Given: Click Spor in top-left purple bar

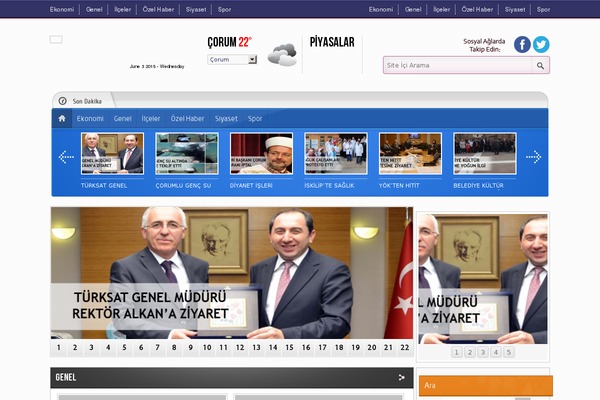Looking at the screenshot, I should (x=224, y=9).
